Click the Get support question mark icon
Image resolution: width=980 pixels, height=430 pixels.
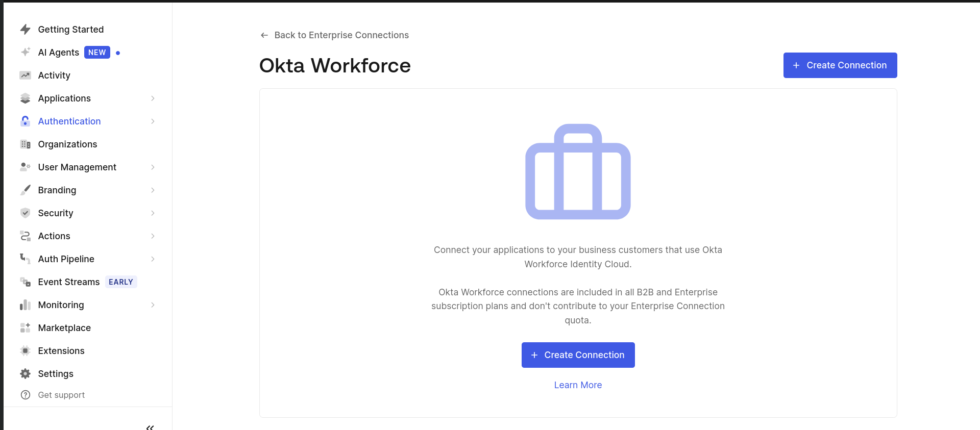(x=25, y=395)
